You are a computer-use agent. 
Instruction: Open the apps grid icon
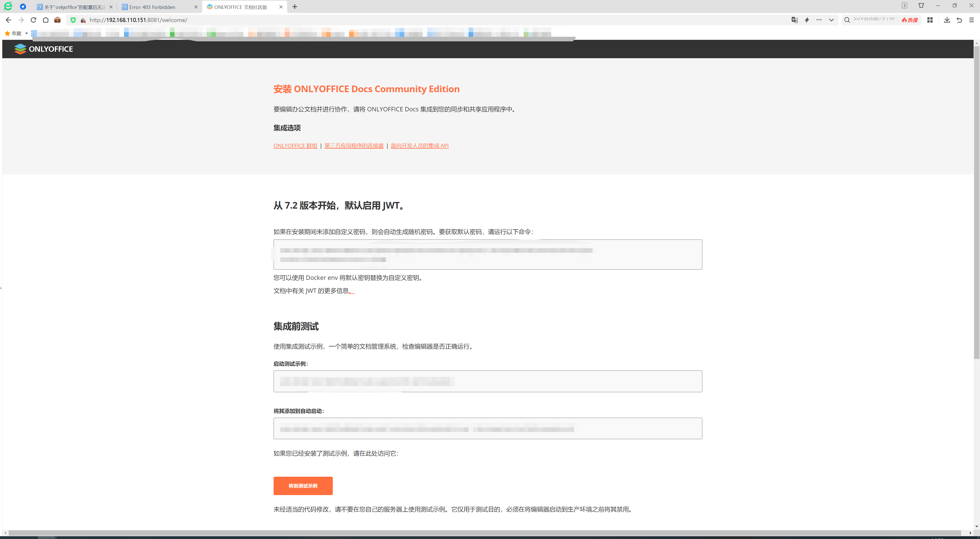(930, 20)
